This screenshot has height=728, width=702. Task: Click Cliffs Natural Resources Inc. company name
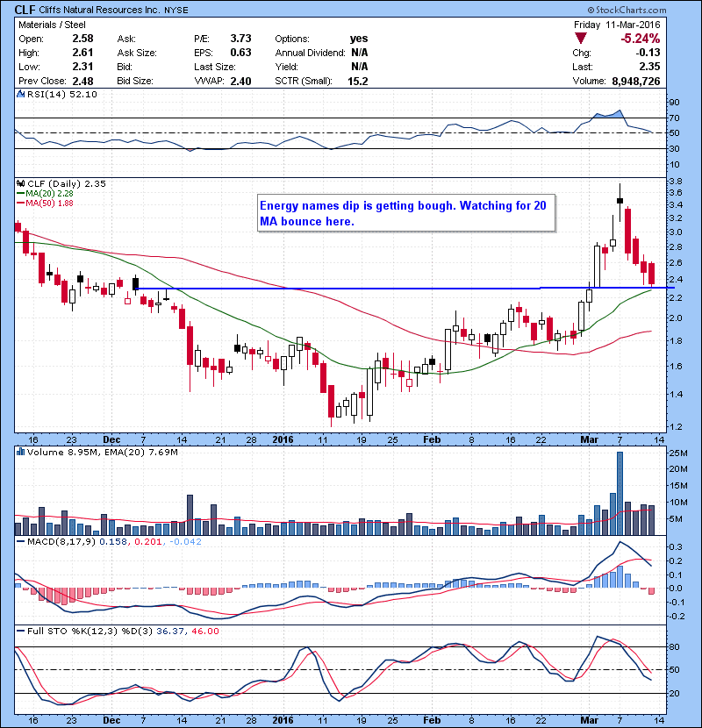coord(99,10)
